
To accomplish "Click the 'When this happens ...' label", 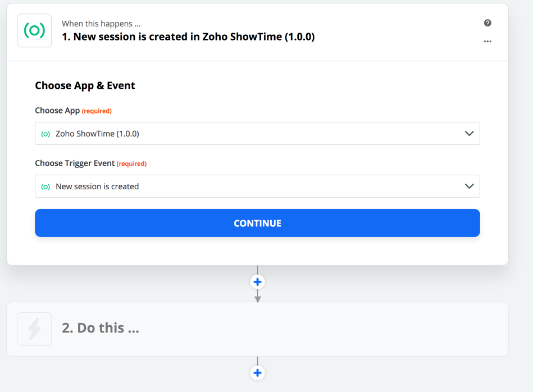I will pos(101,24).
